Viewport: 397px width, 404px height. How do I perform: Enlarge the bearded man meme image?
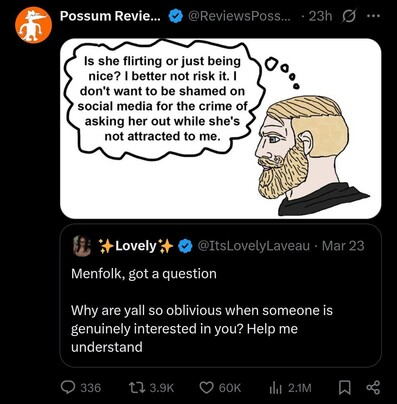(221, 129)
